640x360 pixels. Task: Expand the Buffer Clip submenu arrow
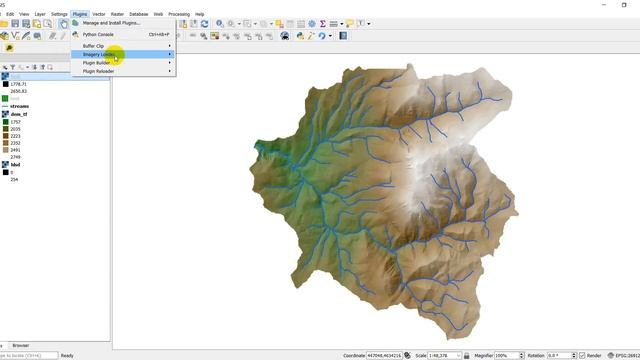click(x=169, y=46)
